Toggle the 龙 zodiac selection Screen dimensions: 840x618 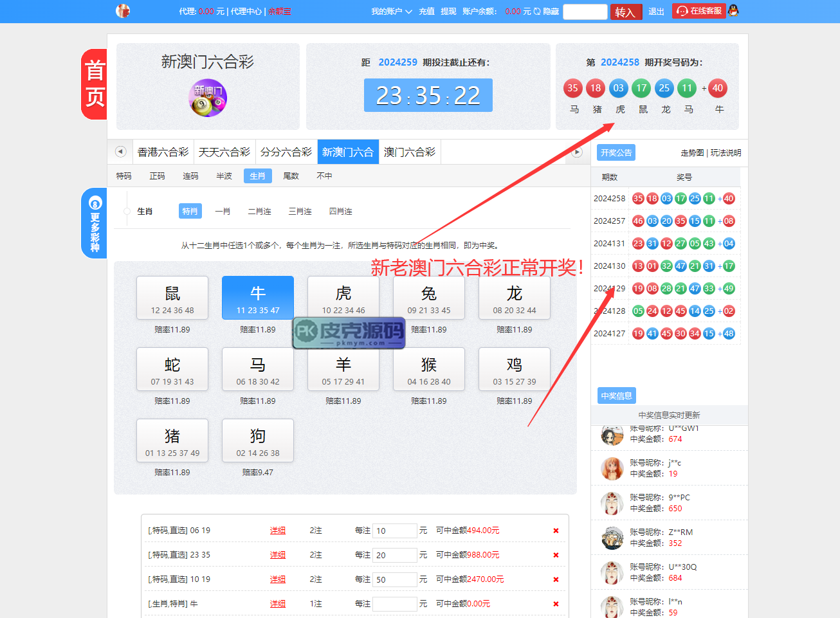pos(515,298)
